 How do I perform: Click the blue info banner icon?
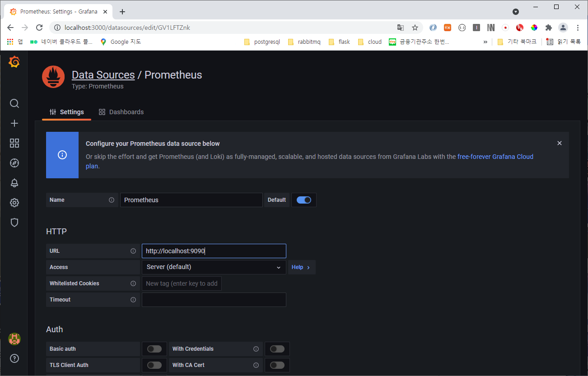[62, 155]
